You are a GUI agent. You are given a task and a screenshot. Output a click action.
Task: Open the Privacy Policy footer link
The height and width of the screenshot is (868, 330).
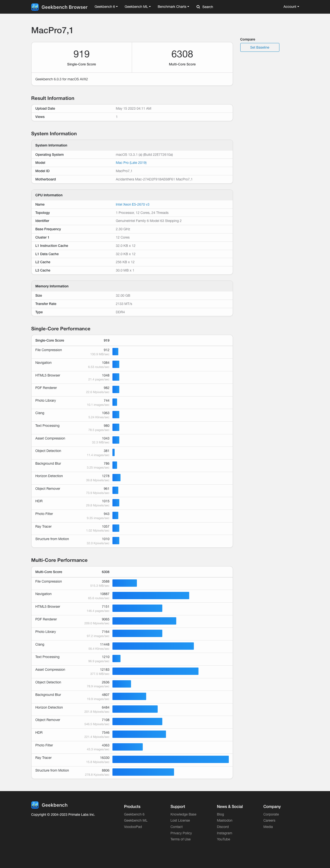(181, 833)
